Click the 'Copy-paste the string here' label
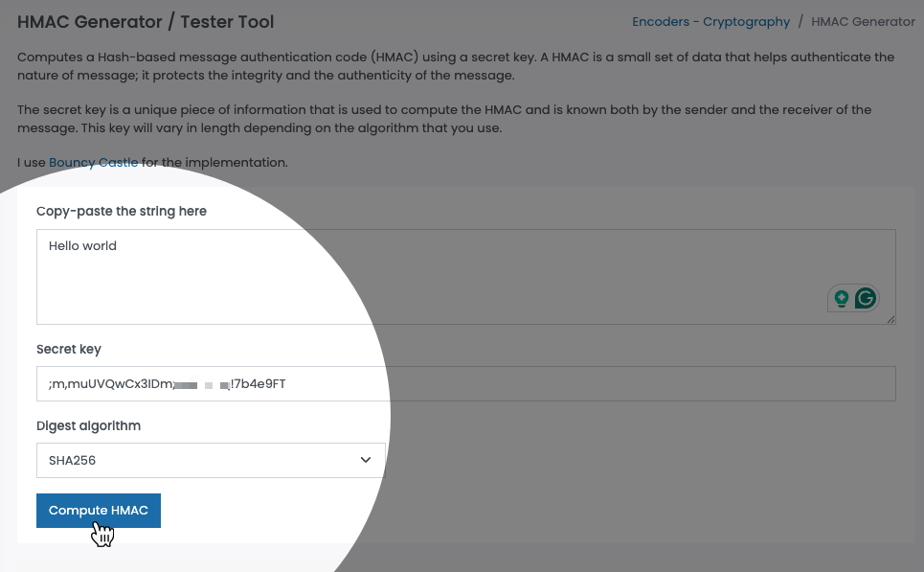 122,211
